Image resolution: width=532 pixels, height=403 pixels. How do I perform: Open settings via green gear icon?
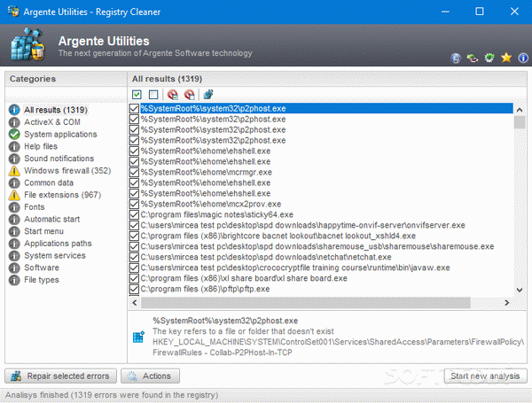[x=489, y=58]
